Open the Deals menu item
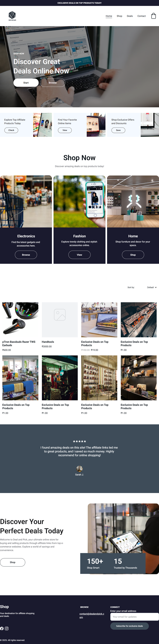Image resolution: width=159 pixels, height=644 pixels. pos(130,16)
